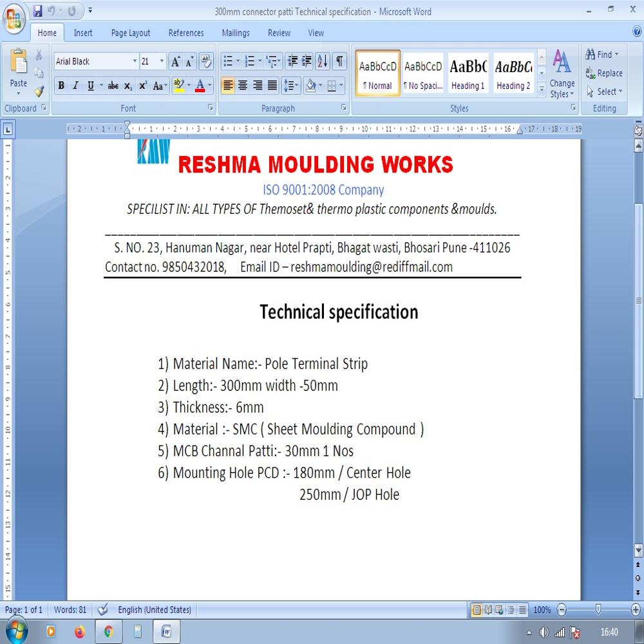
Task: Open the font size dropdown
Action: [162, 61]
